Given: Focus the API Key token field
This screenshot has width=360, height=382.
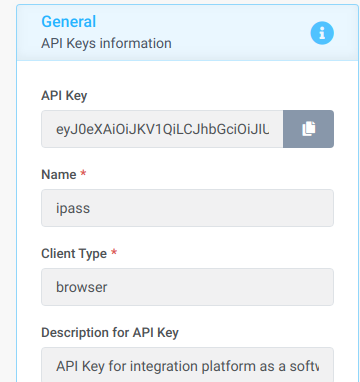Looking at the screenshot, I should point(162,129).
